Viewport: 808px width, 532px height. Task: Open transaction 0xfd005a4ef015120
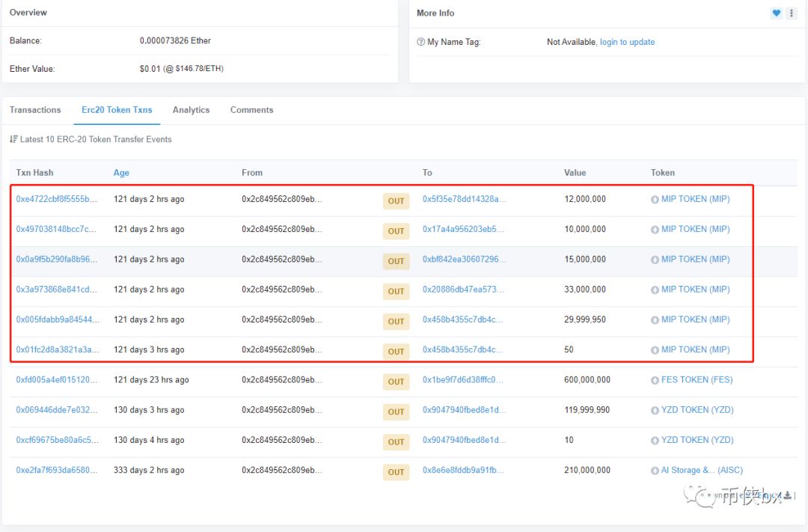[x=57, y=380]
